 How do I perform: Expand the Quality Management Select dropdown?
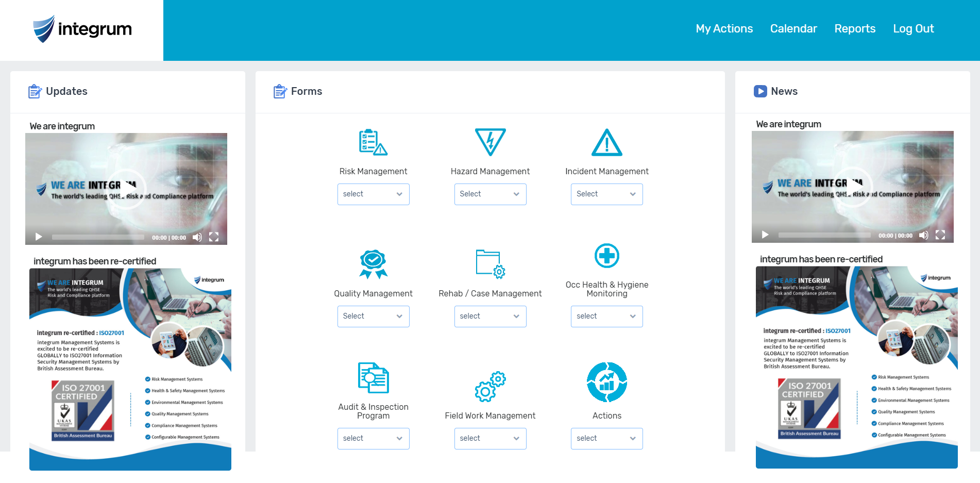[373, 317]
